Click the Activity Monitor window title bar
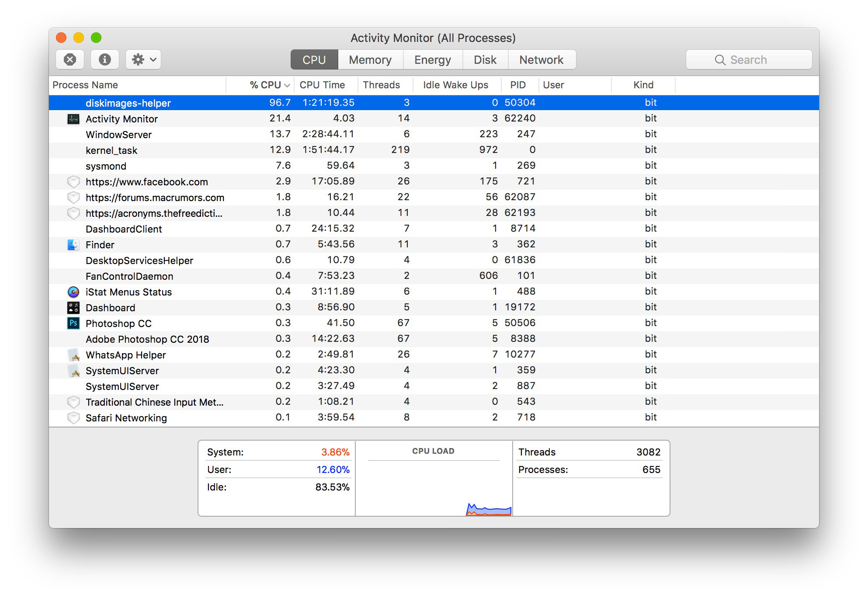 433,38
